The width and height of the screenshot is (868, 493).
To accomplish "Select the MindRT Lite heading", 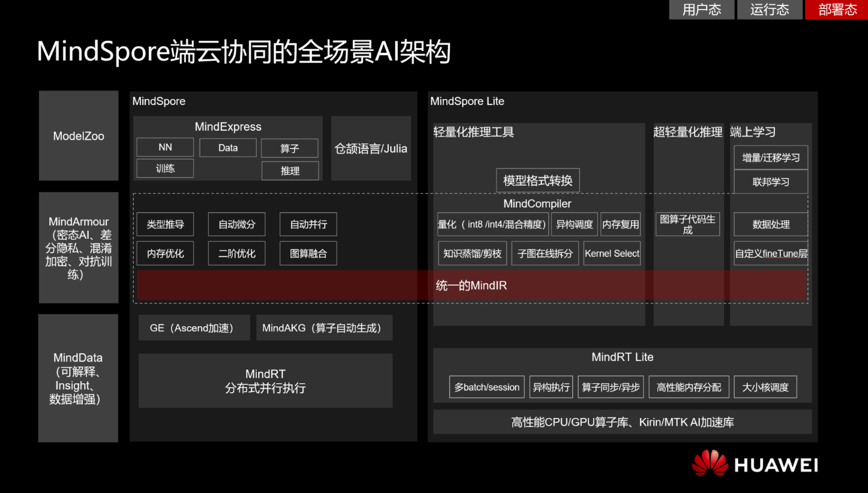I will pyautogui.click(x=623, y=357).
